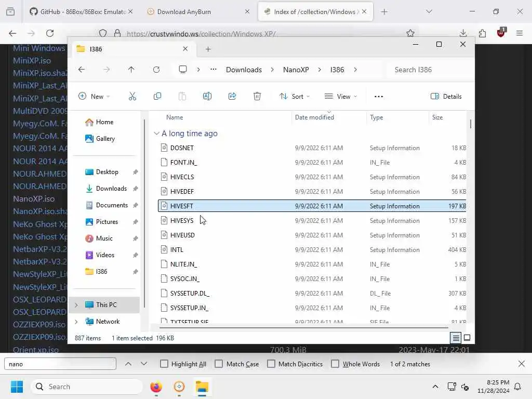Open AnyBurn from the taskbar
Image resolution: width=532 pixels, height=399 pixels.
tap(179, 387)
